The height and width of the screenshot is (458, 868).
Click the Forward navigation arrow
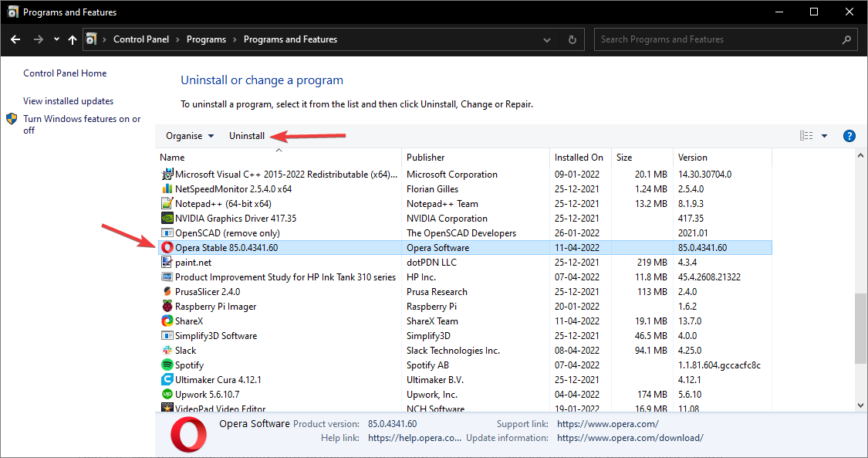pyautogui.click(x=39, y=39)
